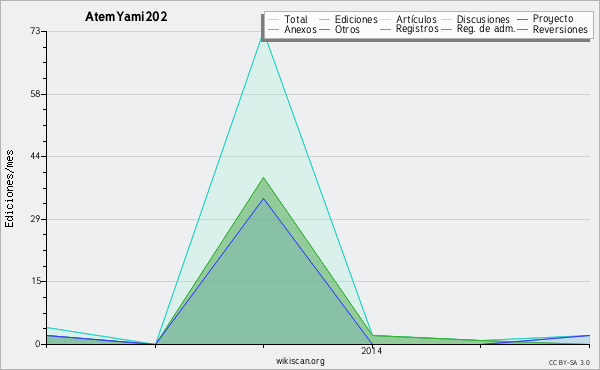600x370 pixels.
Task: Click the purple Otros legend line swatch
Action: [x=324, y=29]
